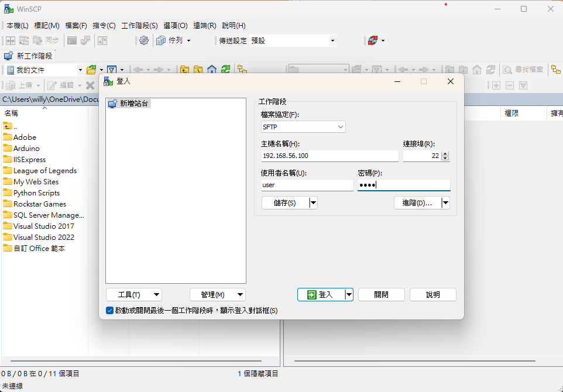Open the 檔案(F) menu
Viewport: 563px width, 392px height.
coord(76,26)
